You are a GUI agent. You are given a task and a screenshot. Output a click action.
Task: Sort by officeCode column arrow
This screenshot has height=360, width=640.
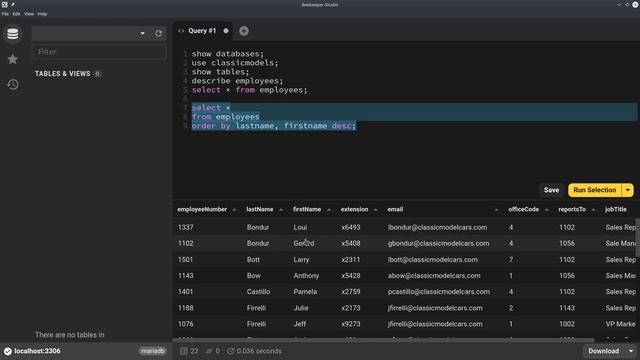coord(547,210)
